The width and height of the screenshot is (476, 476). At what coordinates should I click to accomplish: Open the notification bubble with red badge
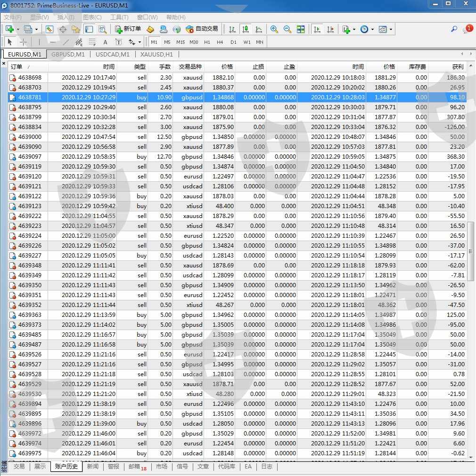coord(467,29)
